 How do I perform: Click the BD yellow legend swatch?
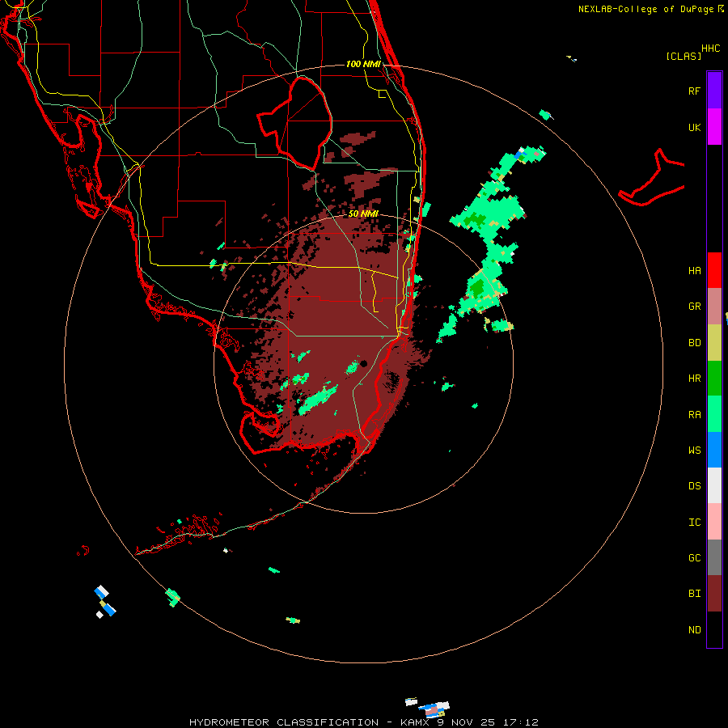tap(714, 343)
